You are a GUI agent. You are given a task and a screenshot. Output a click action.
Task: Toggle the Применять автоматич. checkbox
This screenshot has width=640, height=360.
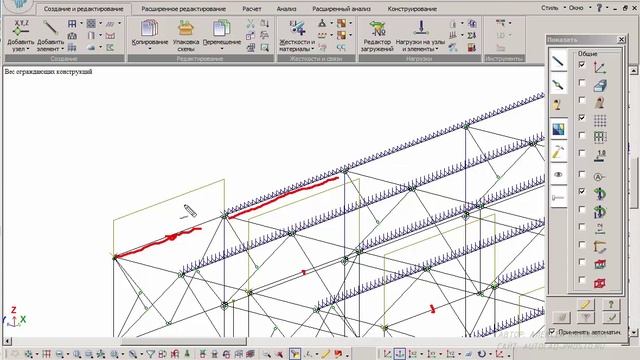point(552,332)
